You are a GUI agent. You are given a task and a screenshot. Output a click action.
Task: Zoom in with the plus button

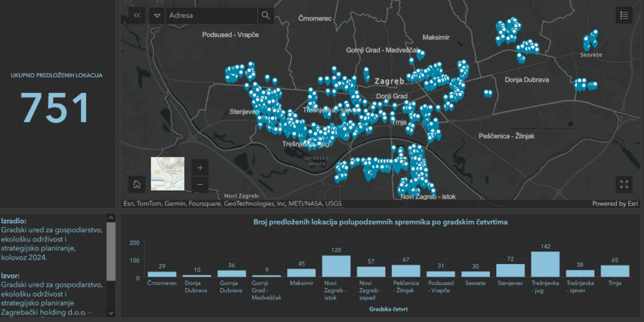coord(200,168)
